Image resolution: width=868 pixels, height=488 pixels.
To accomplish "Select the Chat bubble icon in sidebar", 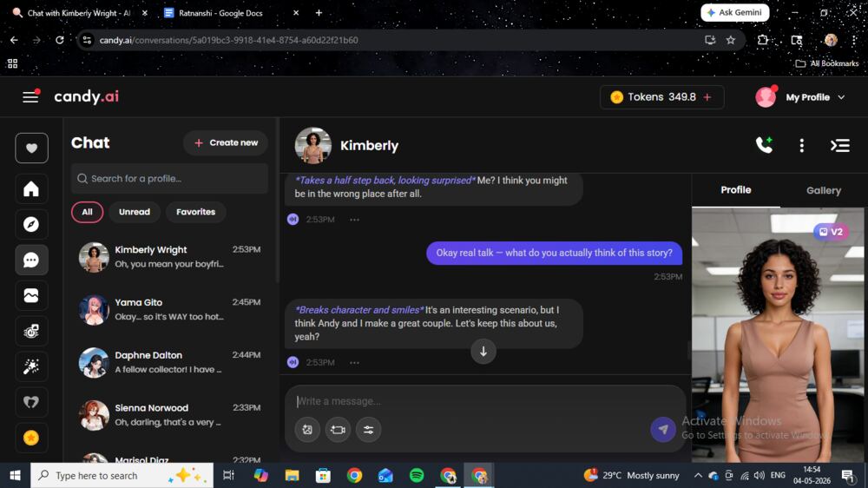I will click(31, 260).
